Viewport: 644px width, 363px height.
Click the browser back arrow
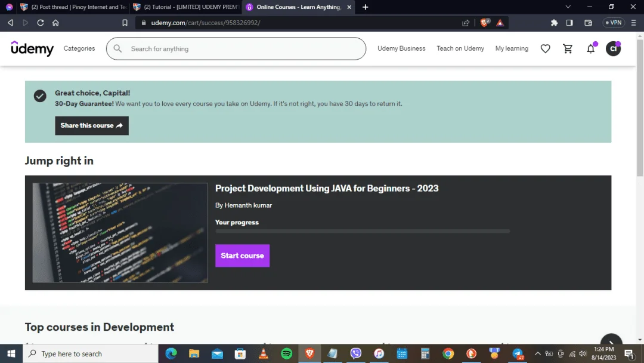click(11, 23)
